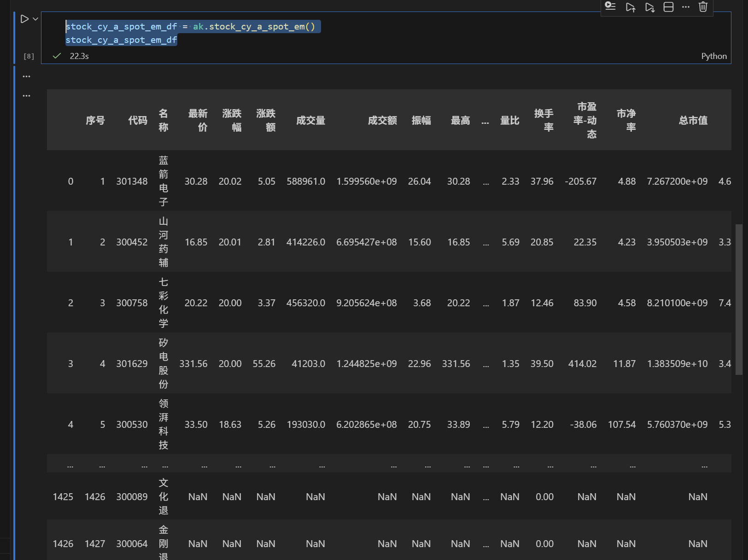Click stock code 301348

click(x=132, y=181)
